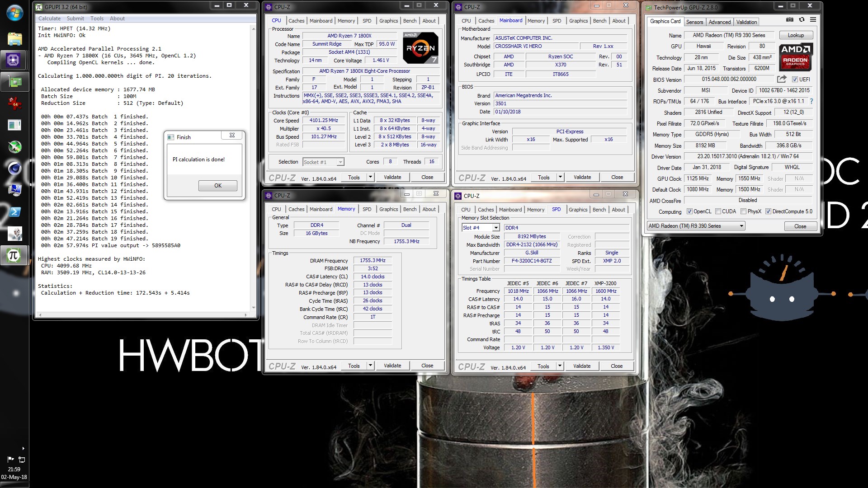Expand Tools arrow in Mainboard tab window
Screen dimensions: 868x488
[561, 177]
